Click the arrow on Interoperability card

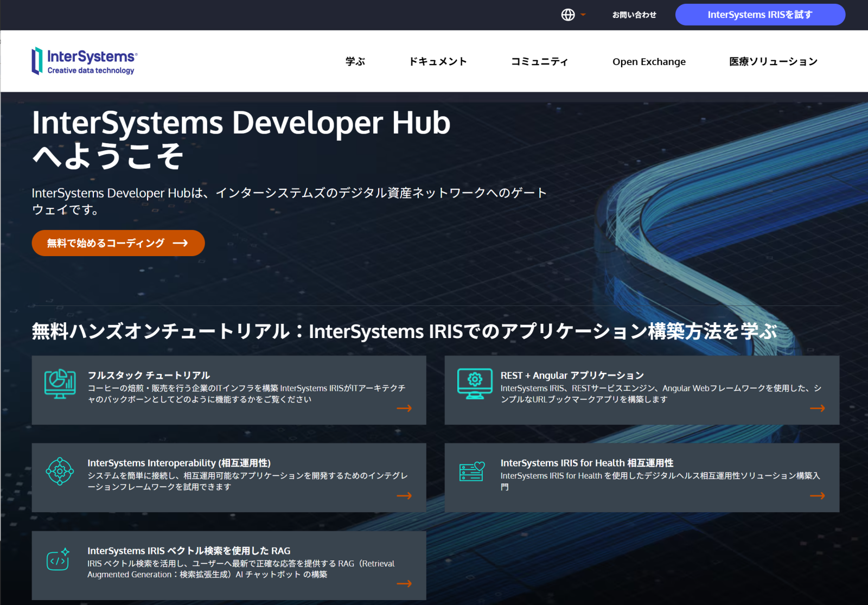coord(404,495)
